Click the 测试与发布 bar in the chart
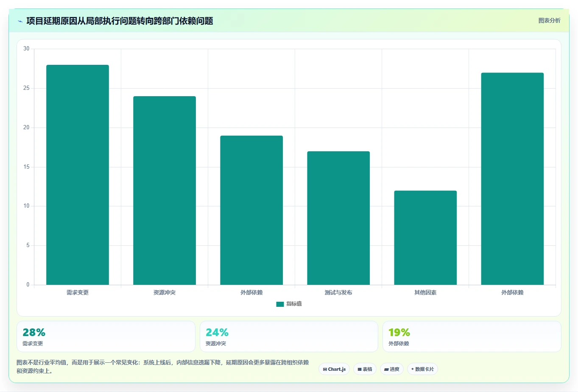 tap(338, 218)
